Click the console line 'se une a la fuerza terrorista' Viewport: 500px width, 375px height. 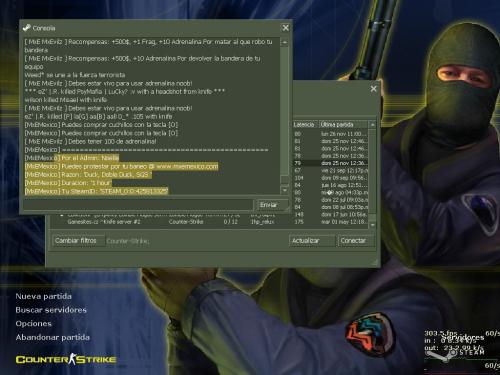[x=75, y=75]
